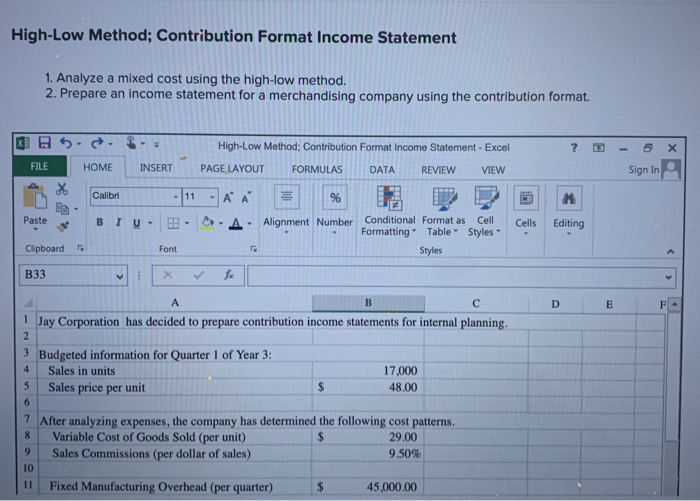This screenshot has width=700, height=501.
Task: Click the Cell Styles icon
Action: tap(486, 198)
